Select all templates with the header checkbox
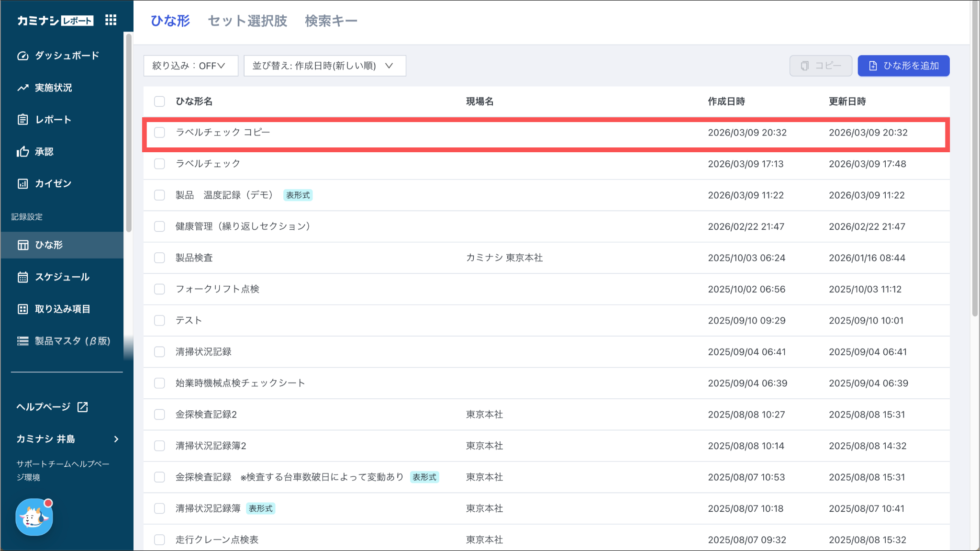The width and height of the screenshot is (980, 551). click(x=159, y=101)
